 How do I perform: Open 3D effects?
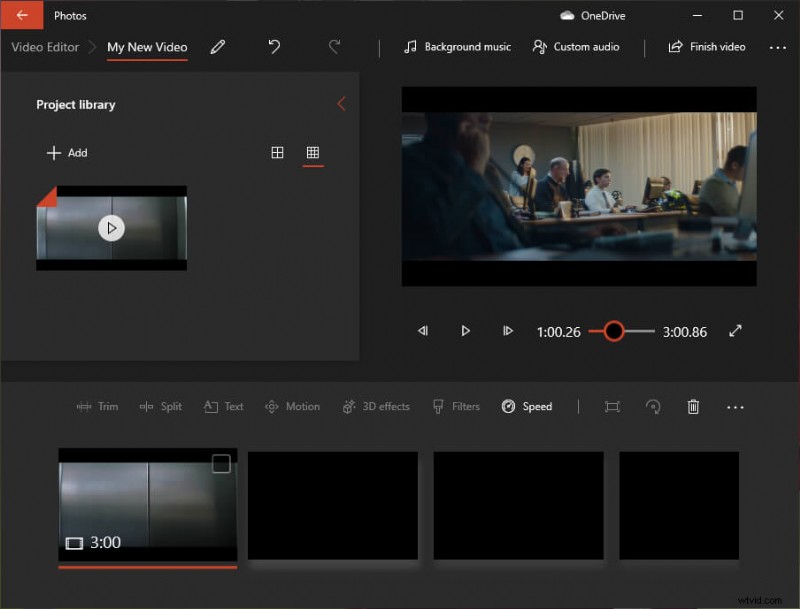click(x=375, y=406)
